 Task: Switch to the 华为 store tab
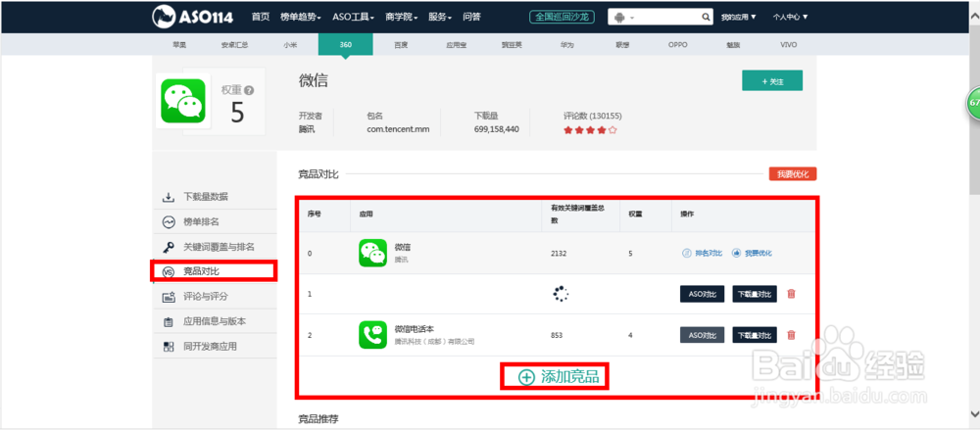[x=566, y=44]
